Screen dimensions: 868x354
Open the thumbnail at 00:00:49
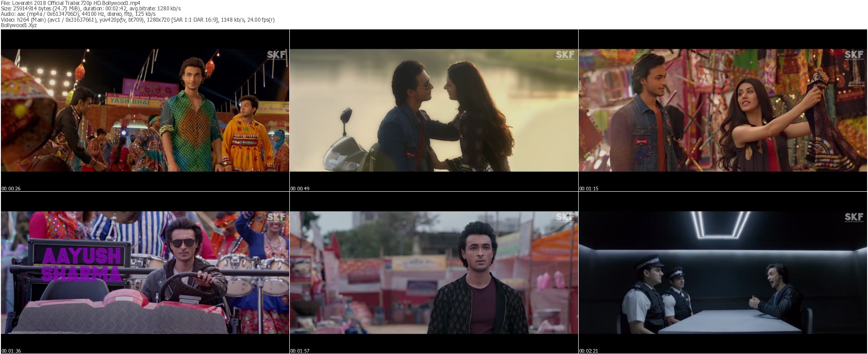[434, 110]
